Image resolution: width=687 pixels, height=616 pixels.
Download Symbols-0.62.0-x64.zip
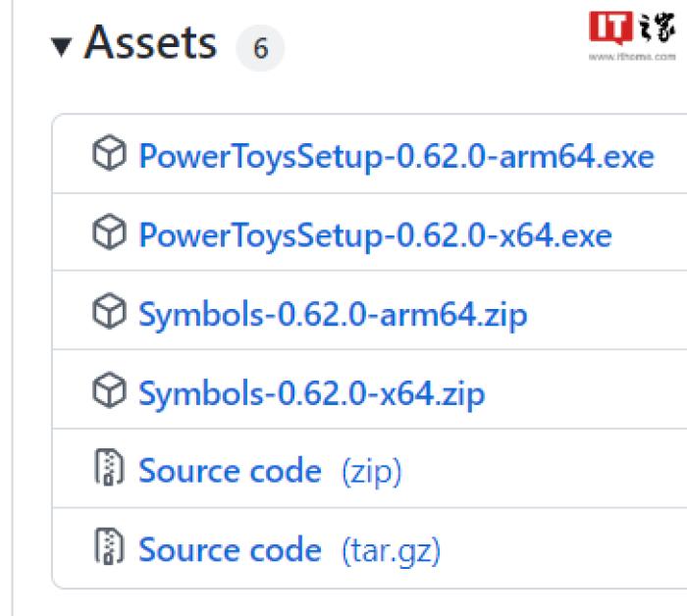tap(312, 394)
